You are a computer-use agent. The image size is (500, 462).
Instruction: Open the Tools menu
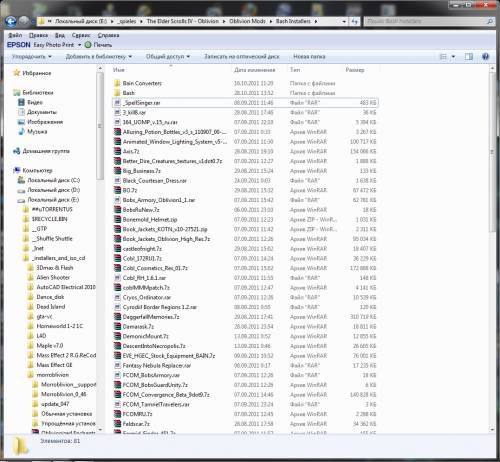(x=81, y=35)
